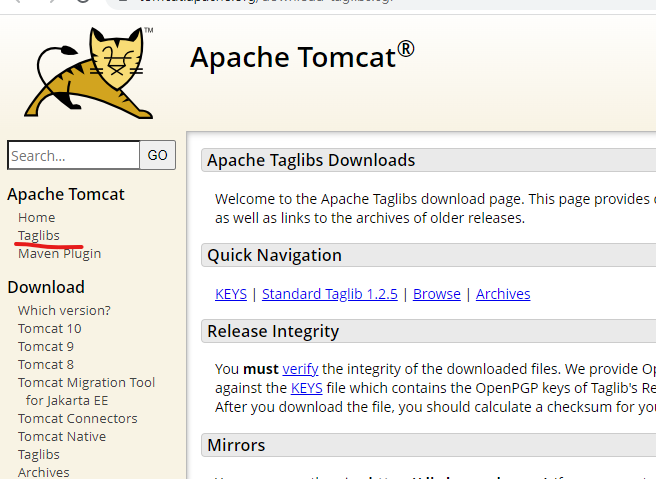Open the Archives sidebar link

44,472
